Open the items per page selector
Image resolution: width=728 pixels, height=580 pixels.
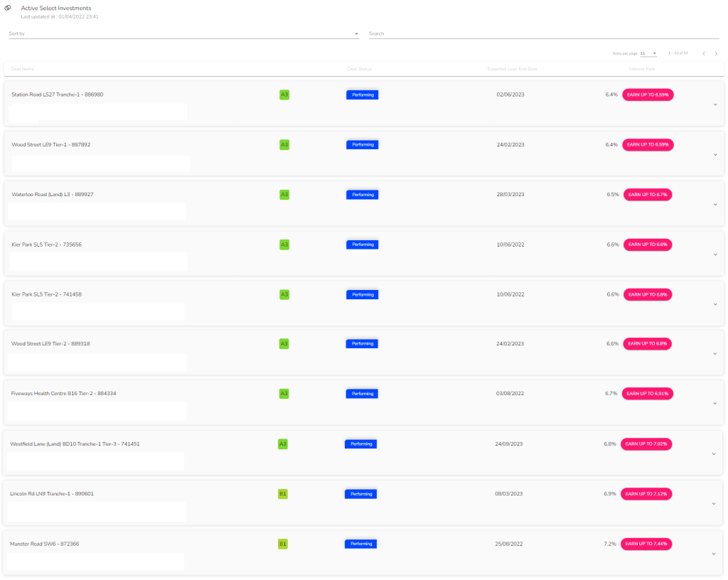(648, 53)
